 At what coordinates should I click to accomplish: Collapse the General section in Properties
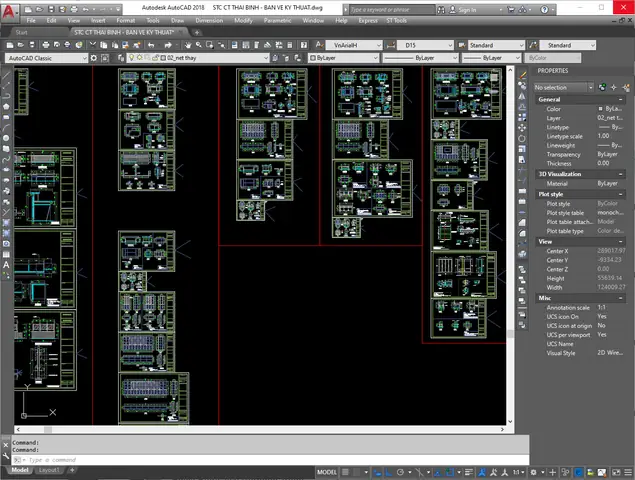coord(620,99)
